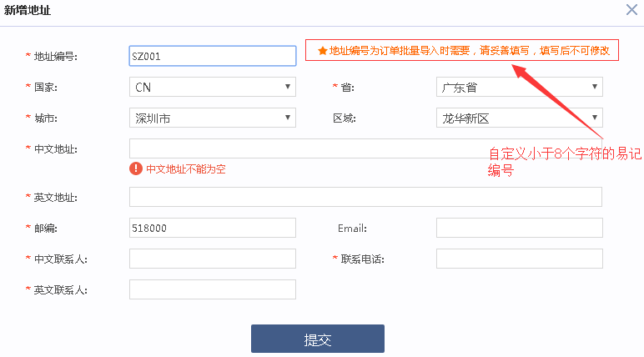Select the 联系电话 input field
This screenshot has width=644, height=357.
pyautogui.click(x=519, y=259)
